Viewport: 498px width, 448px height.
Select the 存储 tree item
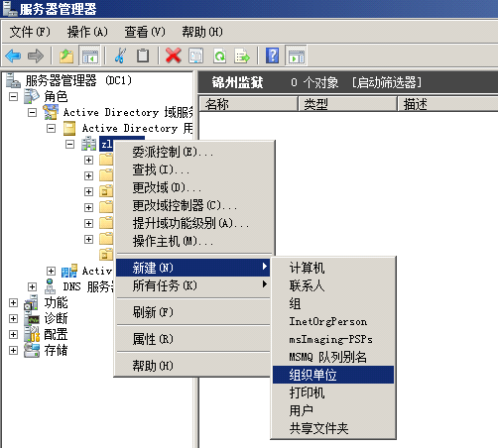[57, 350]
